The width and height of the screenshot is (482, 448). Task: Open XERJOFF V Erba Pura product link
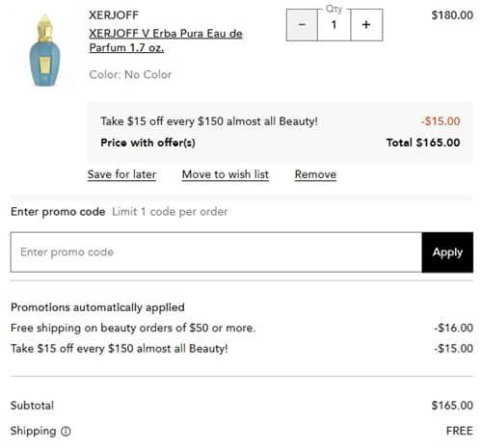coord(166,40)
